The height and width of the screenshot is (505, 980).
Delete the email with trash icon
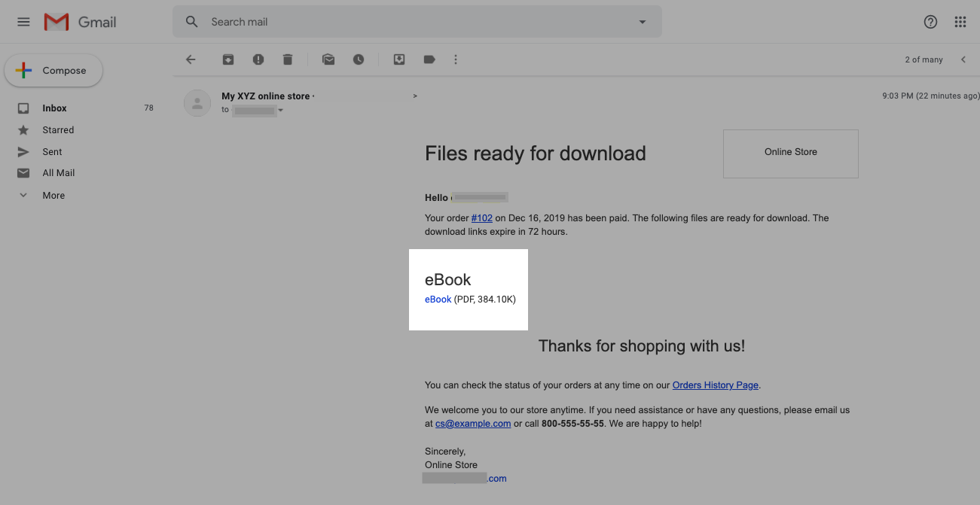click(288, 59)
